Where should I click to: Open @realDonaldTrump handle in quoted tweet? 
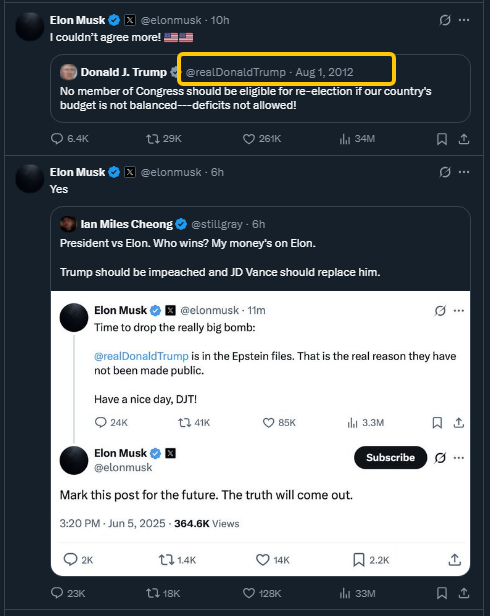click(x=235, y=72)
